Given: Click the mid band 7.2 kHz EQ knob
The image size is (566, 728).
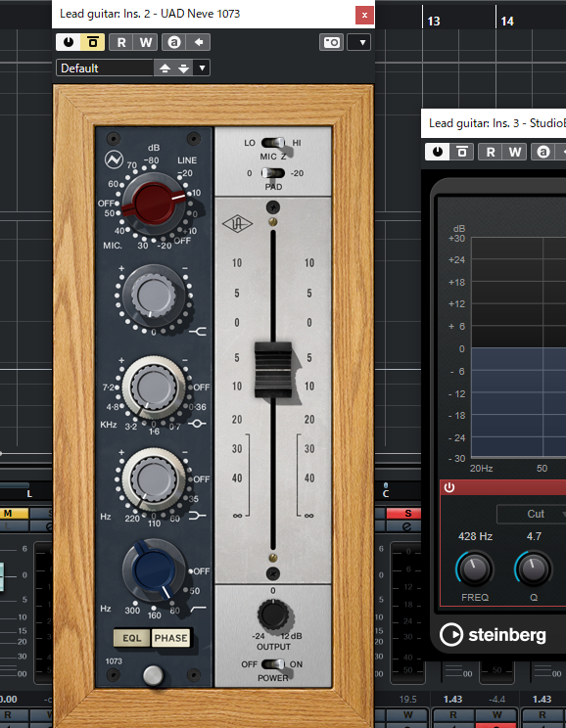Looking at the screenshot, I should point(154,387).
